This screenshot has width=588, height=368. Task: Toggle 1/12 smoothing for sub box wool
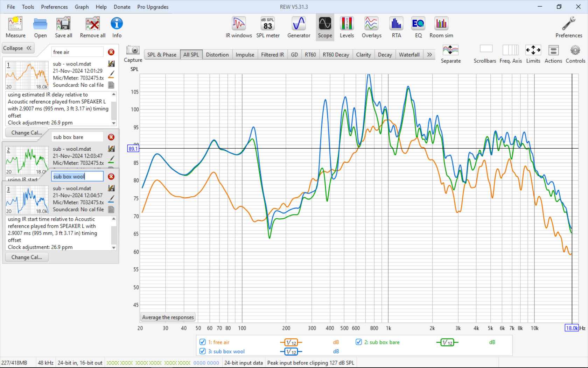pyautogui.click(x=291, y=352)
